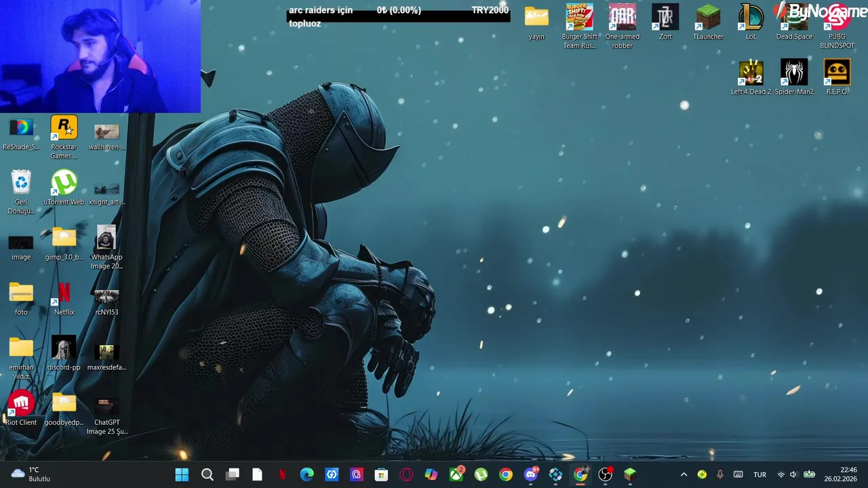Image resolution: width=868 pixels, height=488 pixels.
Task: Open Microsoft Store from the taskbar
Action: [x=382, y=474]
